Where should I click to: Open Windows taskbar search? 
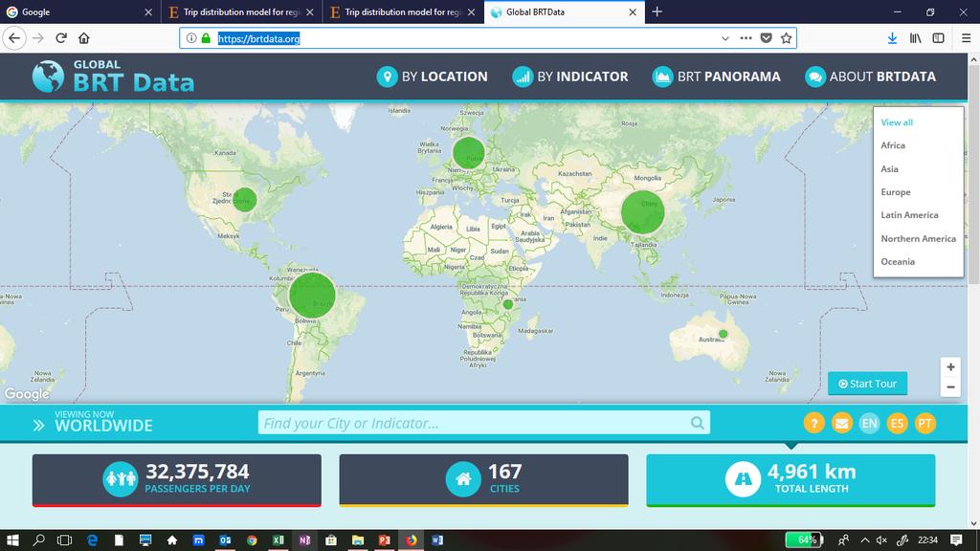click(x=38, y=540)
